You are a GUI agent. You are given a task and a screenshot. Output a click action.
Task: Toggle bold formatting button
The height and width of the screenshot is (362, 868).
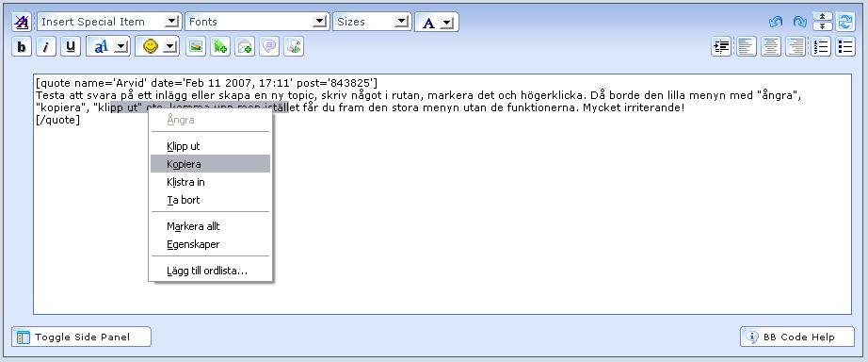22,47
